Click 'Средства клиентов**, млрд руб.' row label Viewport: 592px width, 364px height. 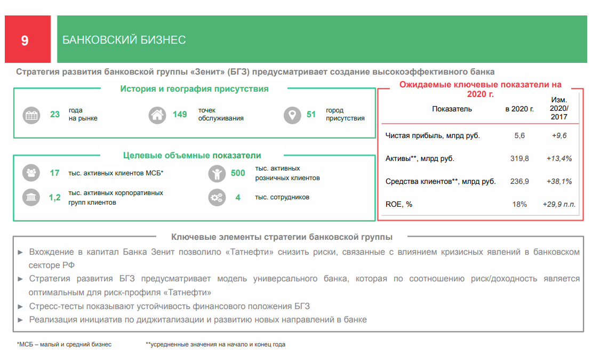click(x=441, y=181)
